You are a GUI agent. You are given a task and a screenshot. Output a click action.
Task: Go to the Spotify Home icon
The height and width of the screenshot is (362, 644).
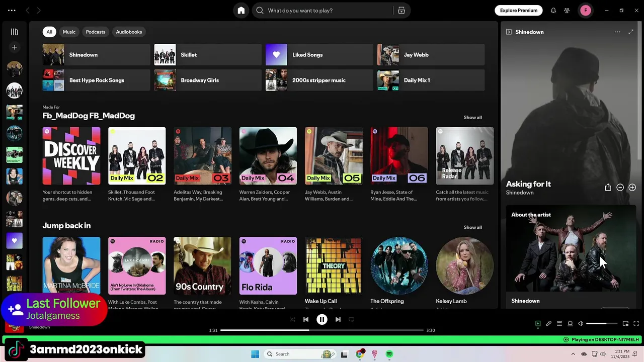point(241,11)
